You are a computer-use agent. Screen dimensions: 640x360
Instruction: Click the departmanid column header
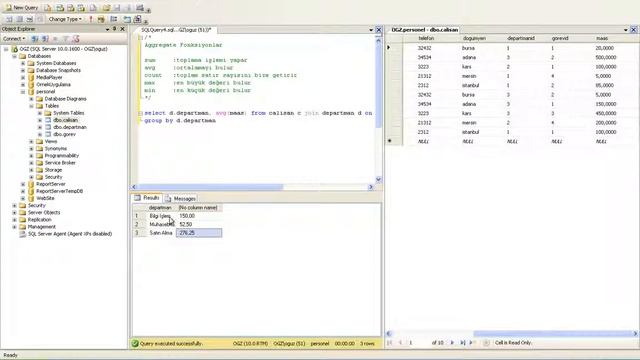click(x=521, y=38)
